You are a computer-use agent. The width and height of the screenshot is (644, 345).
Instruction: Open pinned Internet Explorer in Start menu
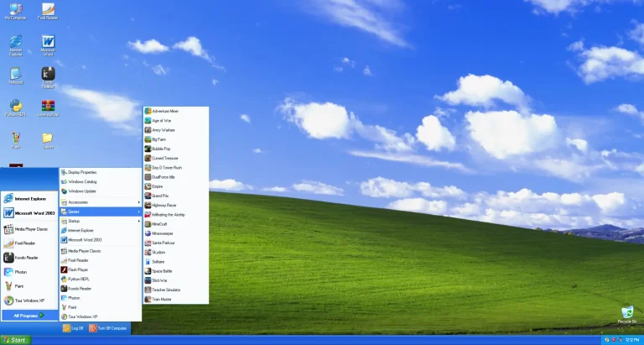point(29,199)
